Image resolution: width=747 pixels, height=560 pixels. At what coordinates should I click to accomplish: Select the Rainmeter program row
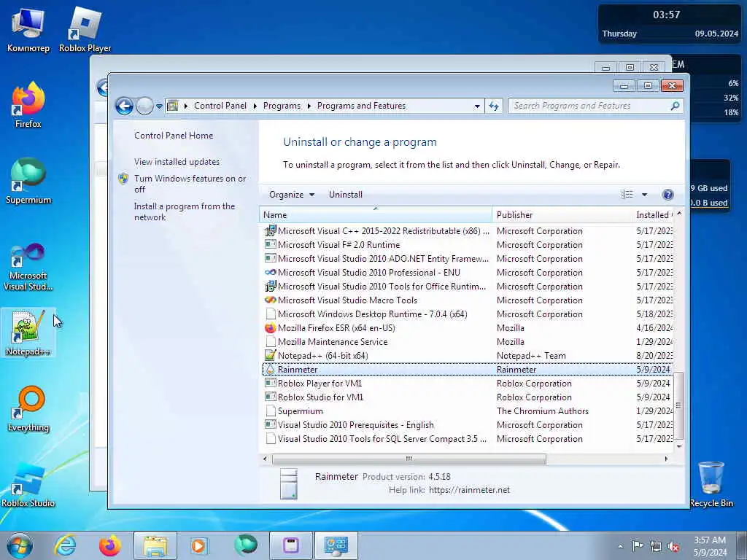pyautogui.click(x=467, y=369)
